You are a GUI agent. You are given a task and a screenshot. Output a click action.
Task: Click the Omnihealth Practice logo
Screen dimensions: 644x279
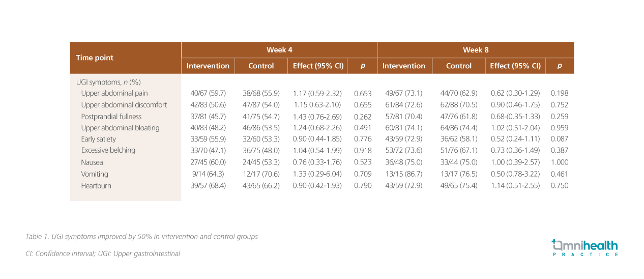[x=585, y=247]
